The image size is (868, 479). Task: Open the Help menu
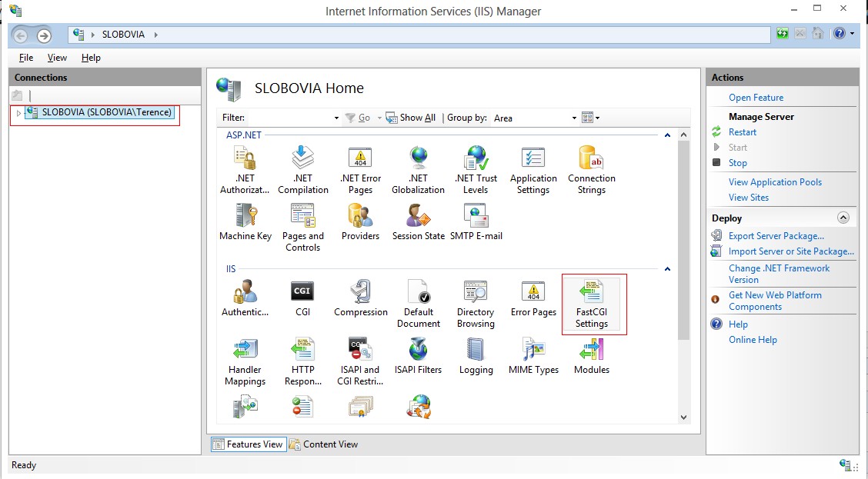91,58
